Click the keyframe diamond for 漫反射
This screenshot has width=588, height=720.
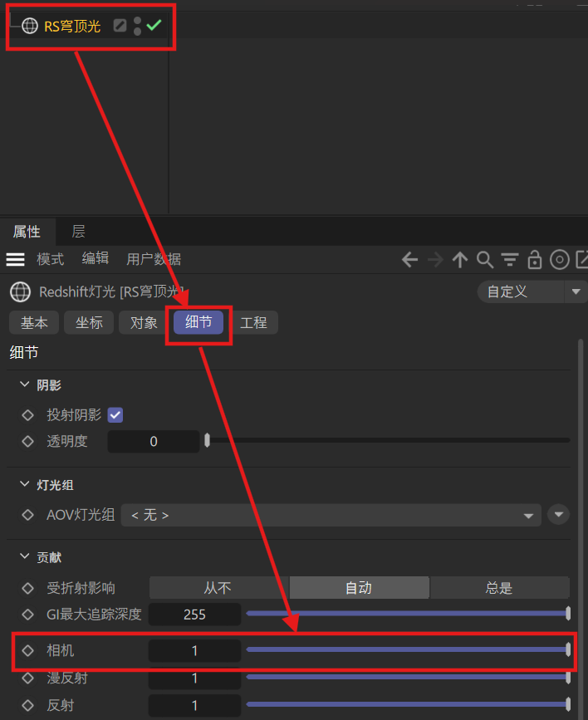click(x=27, y=678)
